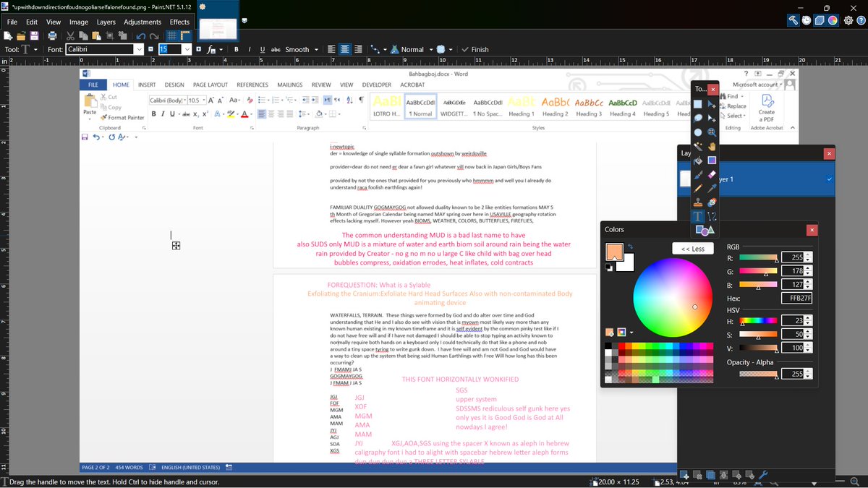Open the Adjustments menu

(142, 22)
